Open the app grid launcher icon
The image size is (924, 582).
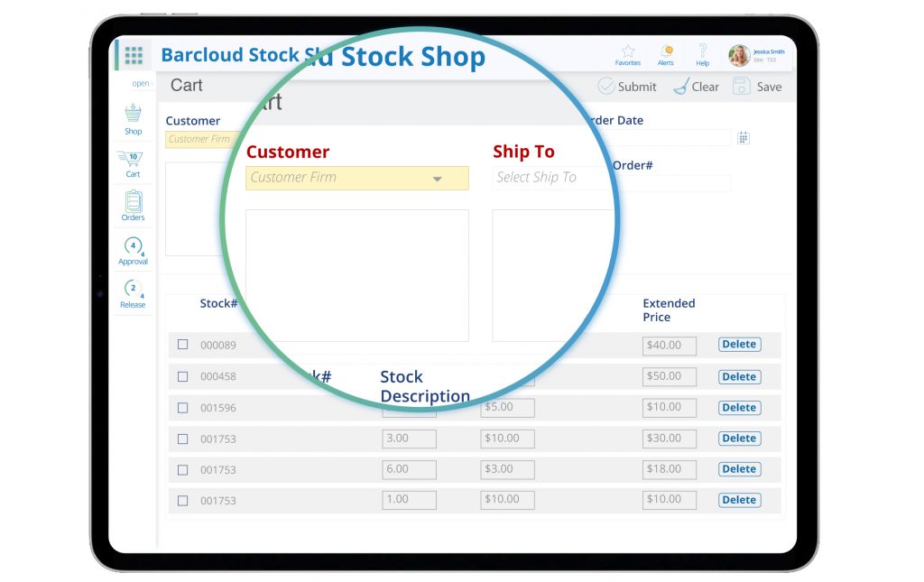(134, 55)
